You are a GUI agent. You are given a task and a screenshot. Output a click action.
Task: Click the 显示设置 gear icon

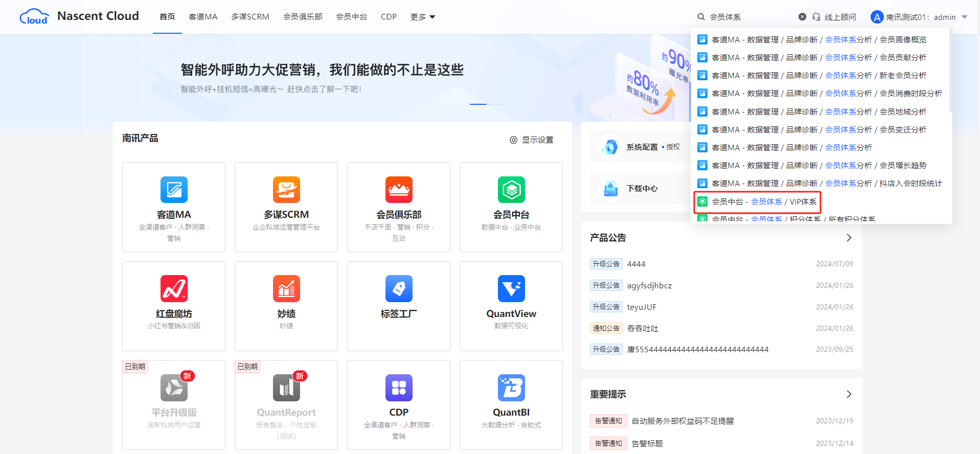coord(513,140)
